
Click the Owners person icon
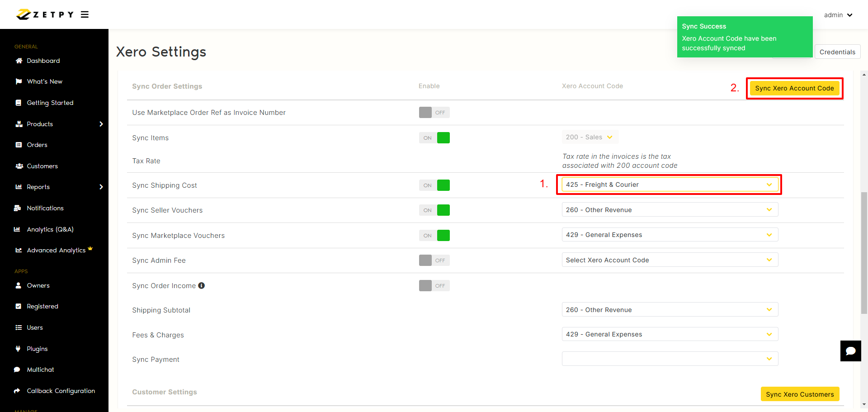[x=19, y=285]
